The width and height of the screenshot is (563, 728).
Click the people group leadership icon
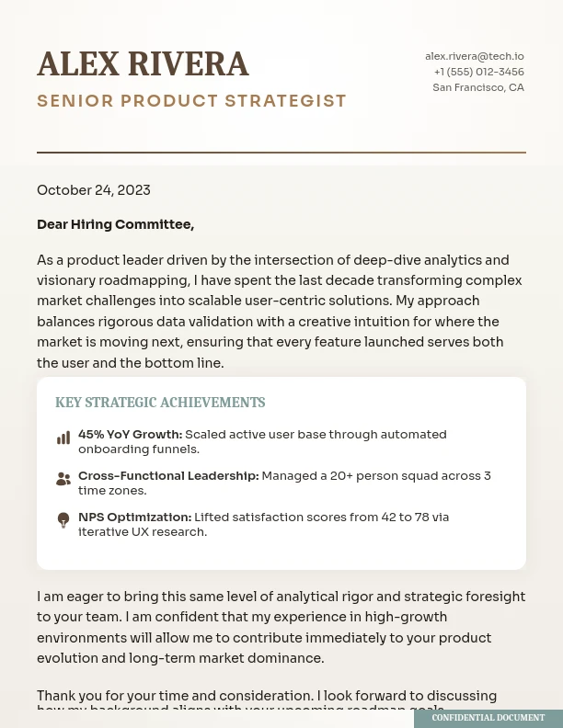(63, 480)
